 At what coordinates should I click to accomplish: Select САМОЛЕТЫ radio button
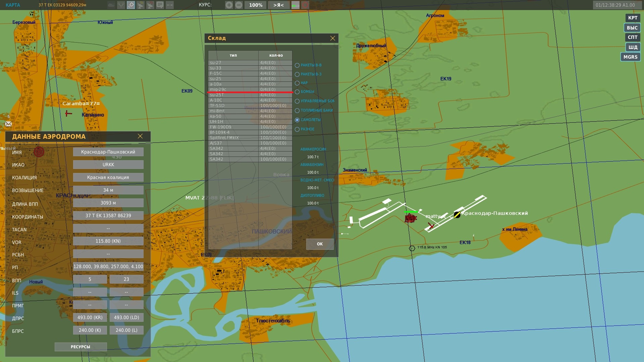(297, 120)
